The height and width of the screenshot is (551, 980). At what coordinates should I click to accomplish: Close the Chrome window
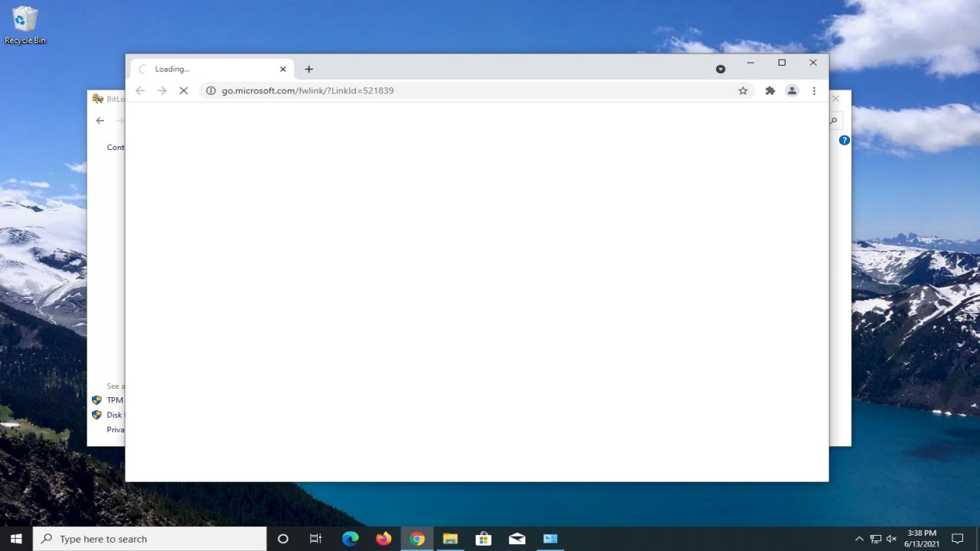click(x=813, y=63)
